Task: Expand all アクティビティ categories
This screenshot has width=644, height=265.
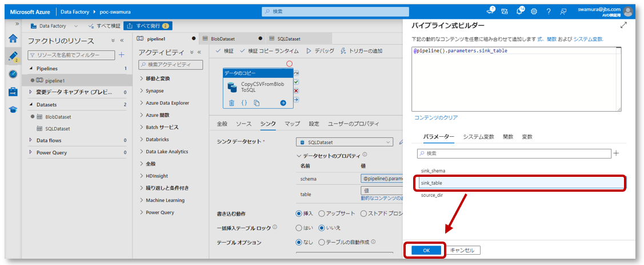Action: click(191, 52)
